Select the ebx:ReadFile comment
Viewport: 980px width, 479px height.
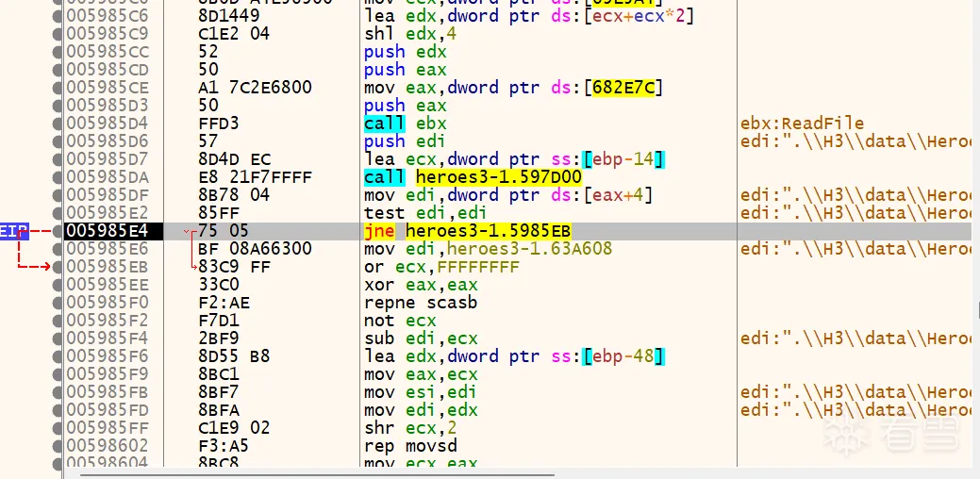(x=803, y=124)
